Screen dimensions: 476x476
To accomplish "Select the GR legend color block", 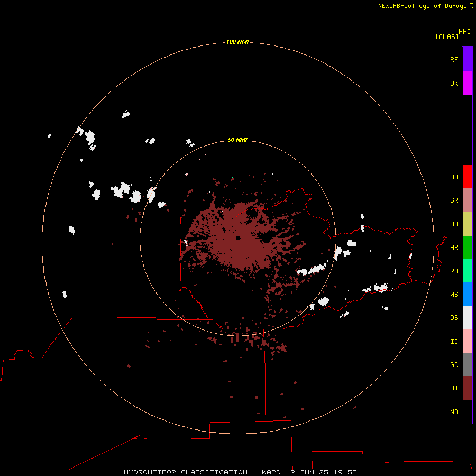I will pos(467,200).
